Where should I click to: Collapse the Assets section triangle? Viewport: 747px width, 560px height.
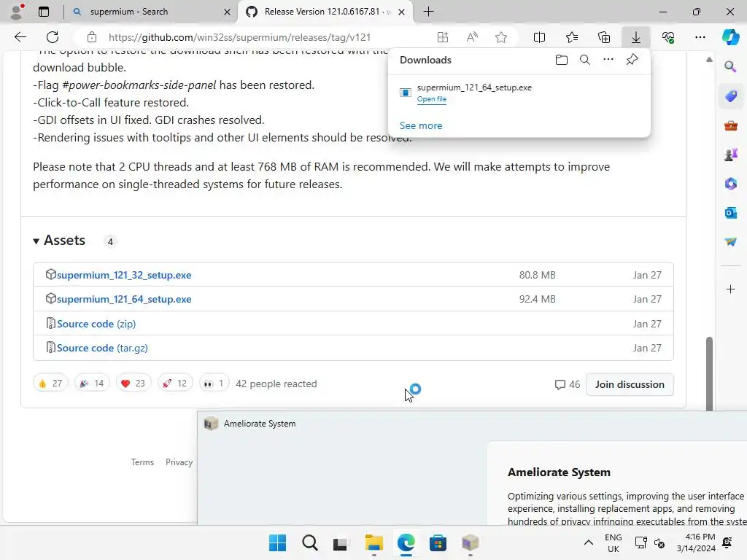pos(36,241)
